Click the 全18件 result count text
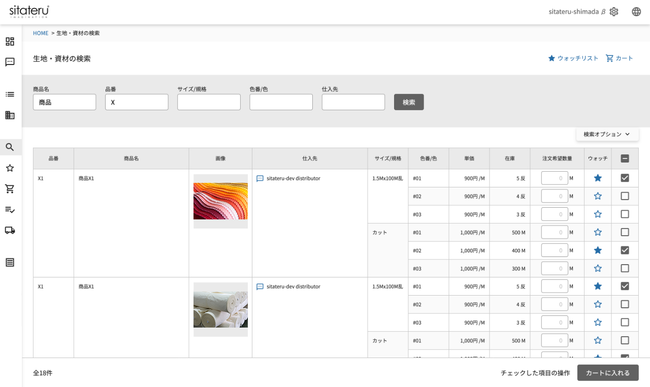The height and width of the screenshot is (387, 650). [43, 373]
